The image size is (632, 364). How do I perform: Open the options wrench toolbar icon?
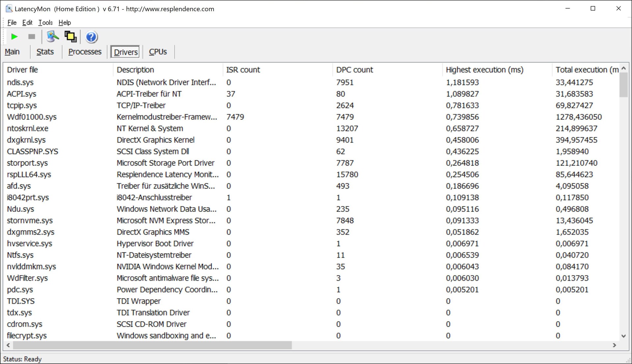(x=52, y=36)
